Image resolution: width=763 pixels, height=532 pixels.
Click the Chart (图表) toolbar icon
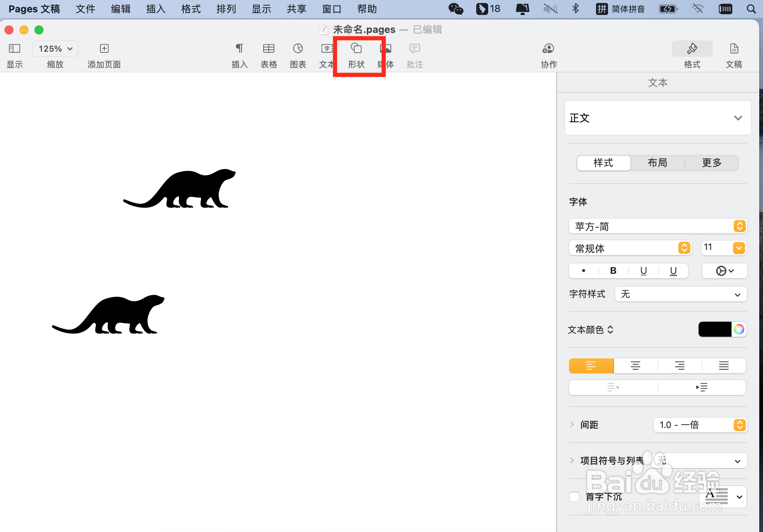pyautogui.click(x=298, y=49)
